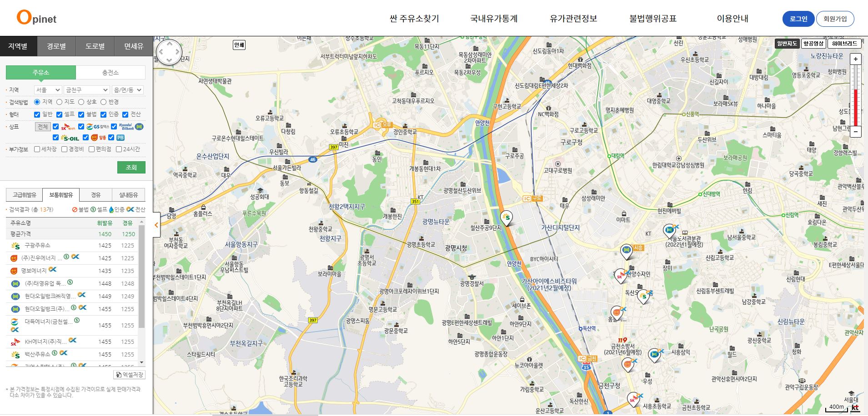Click the station list scrollbar up arrow

pos(142,222)
